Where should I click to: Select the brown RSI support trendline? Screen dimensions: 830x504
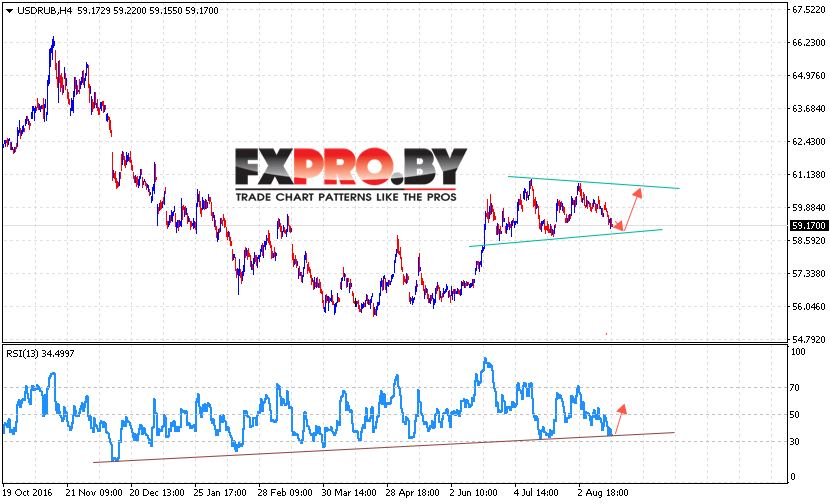384,447
